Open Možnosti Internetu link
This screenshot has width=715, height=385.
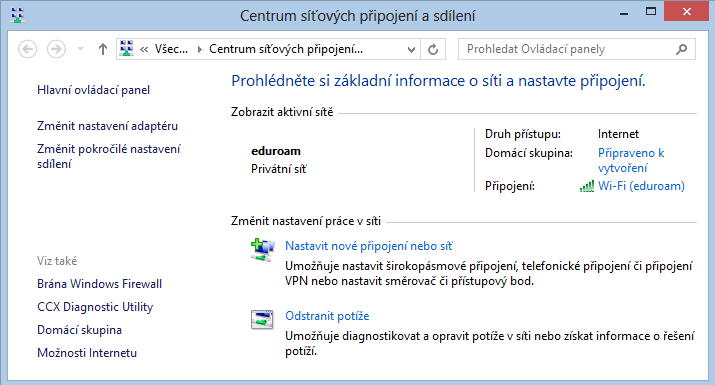point(87,353)
